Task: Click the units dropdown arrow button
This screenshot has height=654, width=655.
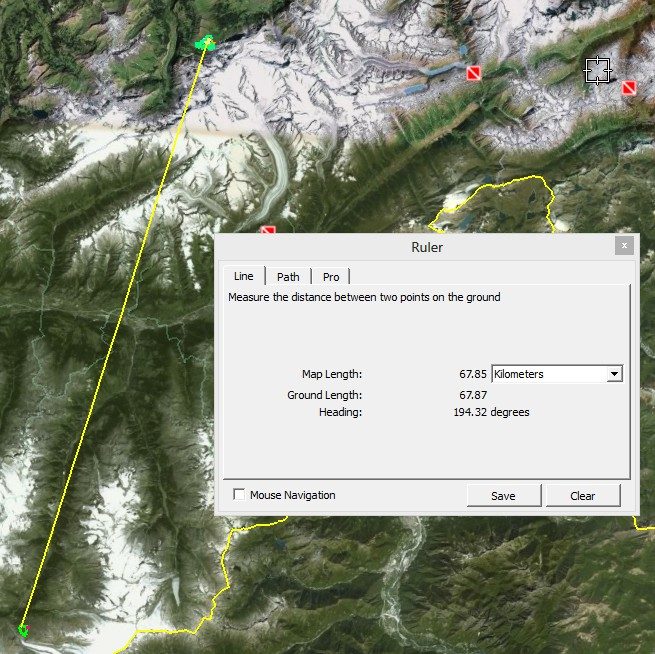Action: 615,374
